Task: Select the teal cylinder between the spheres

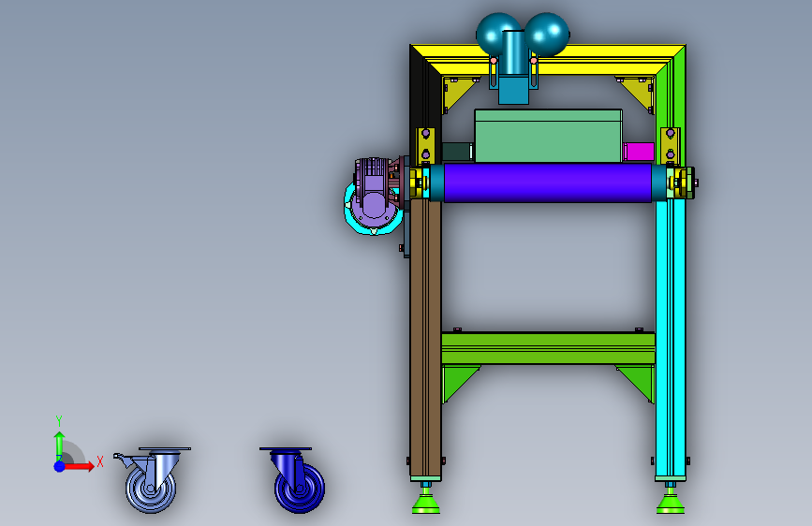Action: [x=513, y=54]
